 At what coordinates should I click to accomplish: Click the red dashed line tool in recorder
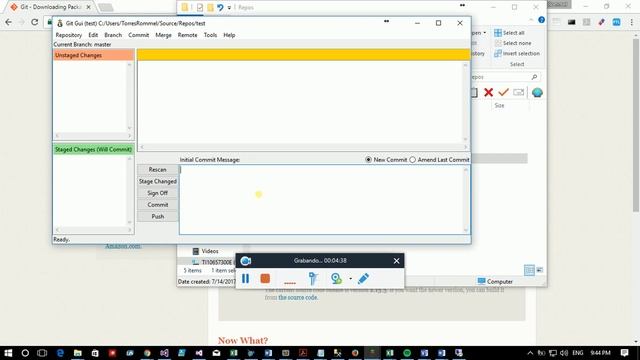[x=290, y=282]
